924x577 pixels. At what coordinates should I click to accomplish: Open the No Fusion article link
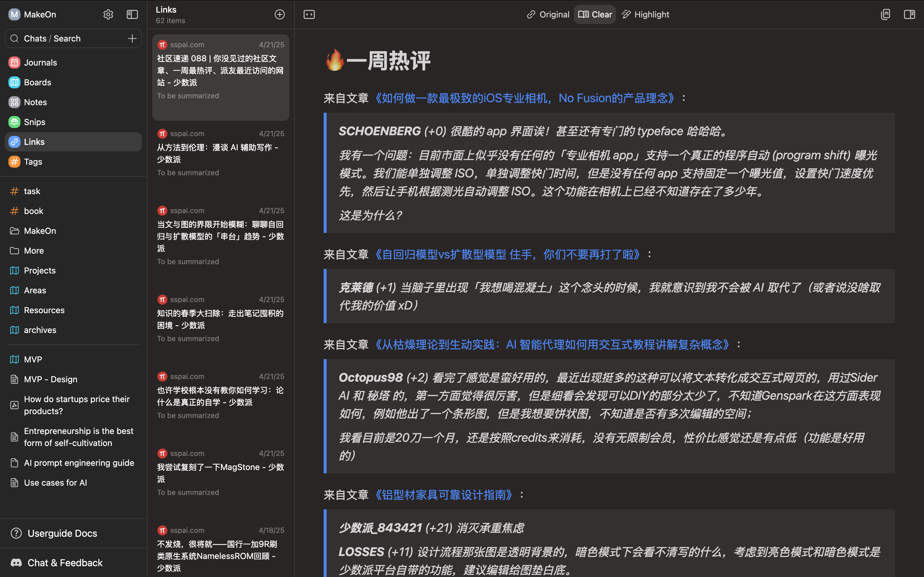coord(524,99)
